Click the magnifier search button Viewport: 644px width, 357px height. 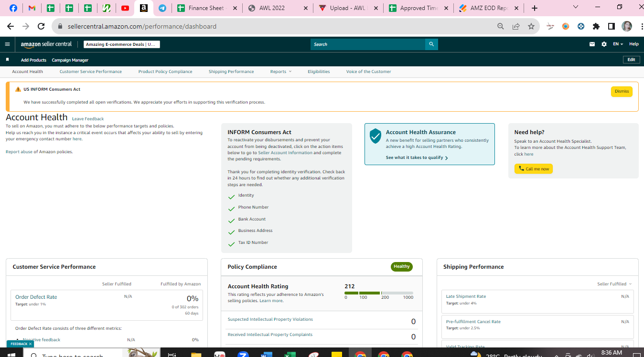431,44
